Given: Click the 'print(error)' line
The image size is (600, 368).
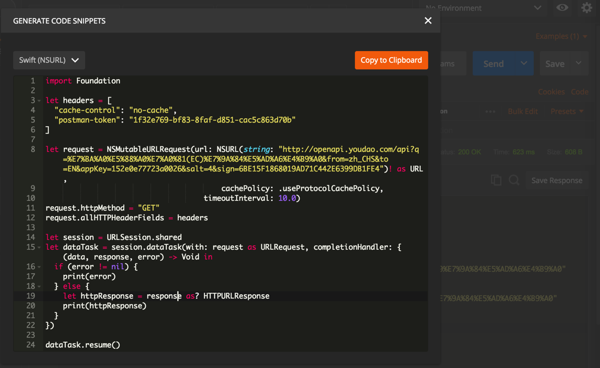Looking at the screenshot, I should (89, 277).
